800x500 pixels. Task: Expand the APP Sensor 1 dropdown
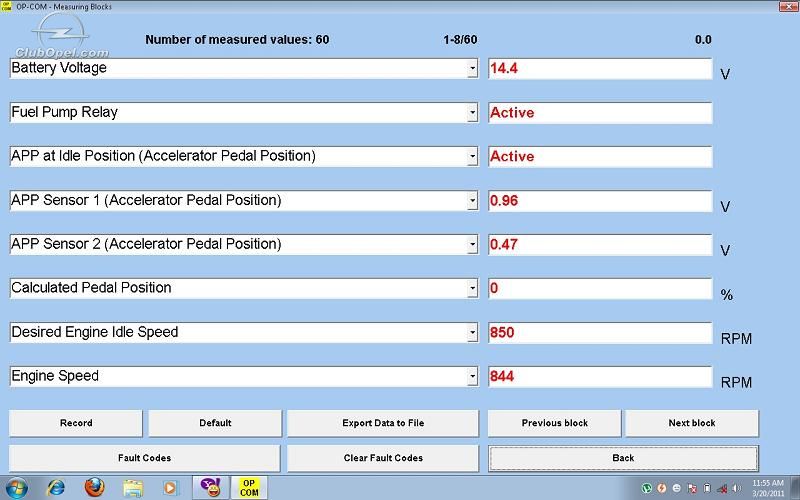(x=472, y=201)
